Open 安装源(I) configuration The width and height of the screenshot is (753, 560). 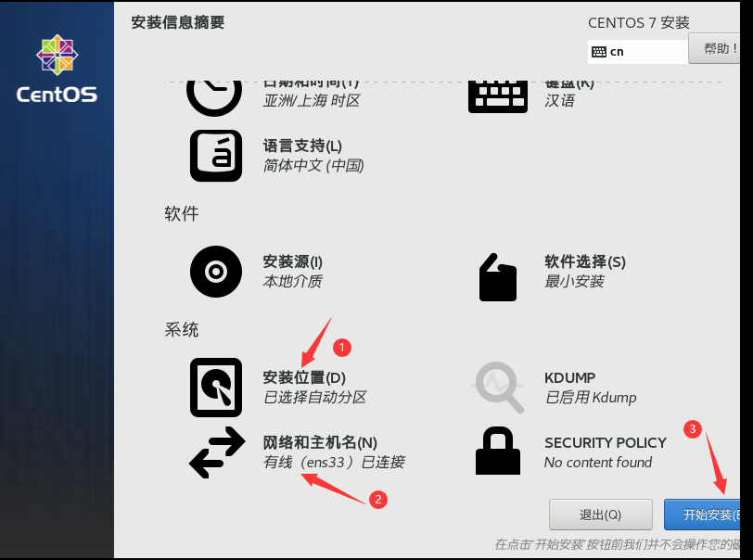tap(292, 261)
